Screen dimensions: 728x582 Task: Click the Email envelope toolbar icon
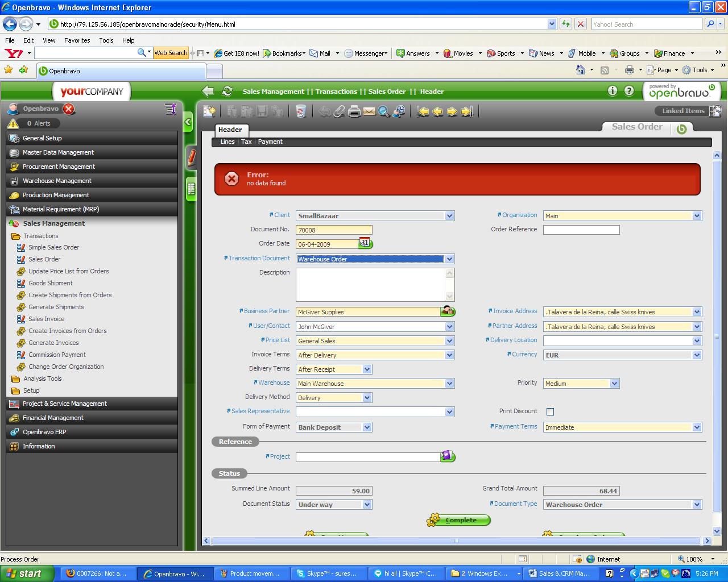[369, 111]
